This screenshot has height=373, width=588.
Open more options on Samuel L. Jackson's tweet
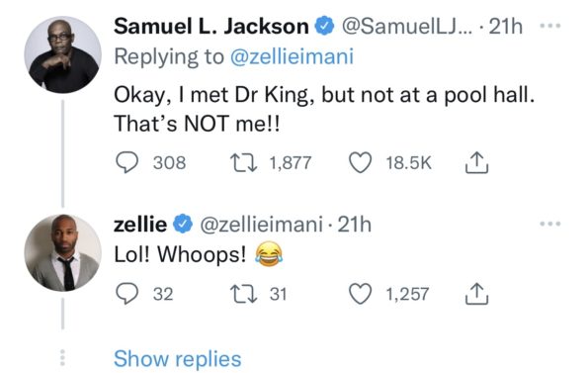pyautogui.click(x=550, y=26)
